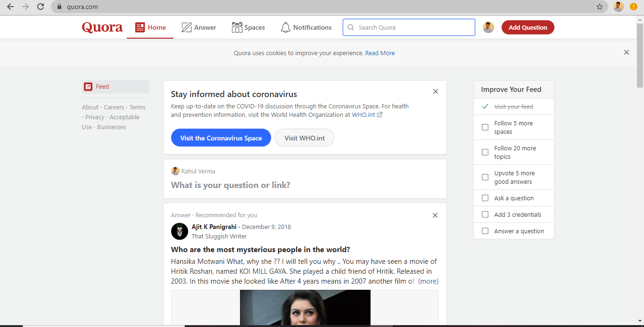644x327 pixels.
Task: Check Upvote 5 more good answers
Action: coord(485,177)
